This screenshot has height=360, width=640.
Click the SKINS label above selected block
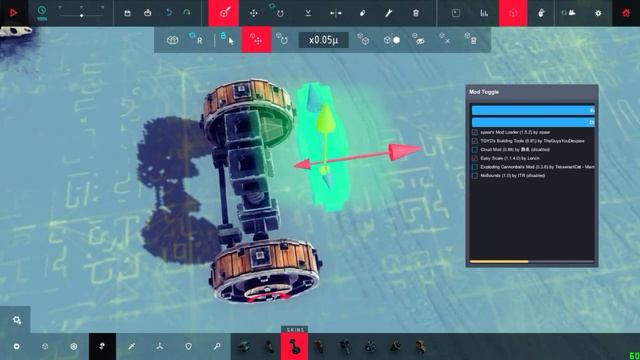pyautogui.click(x=295, y=330)
